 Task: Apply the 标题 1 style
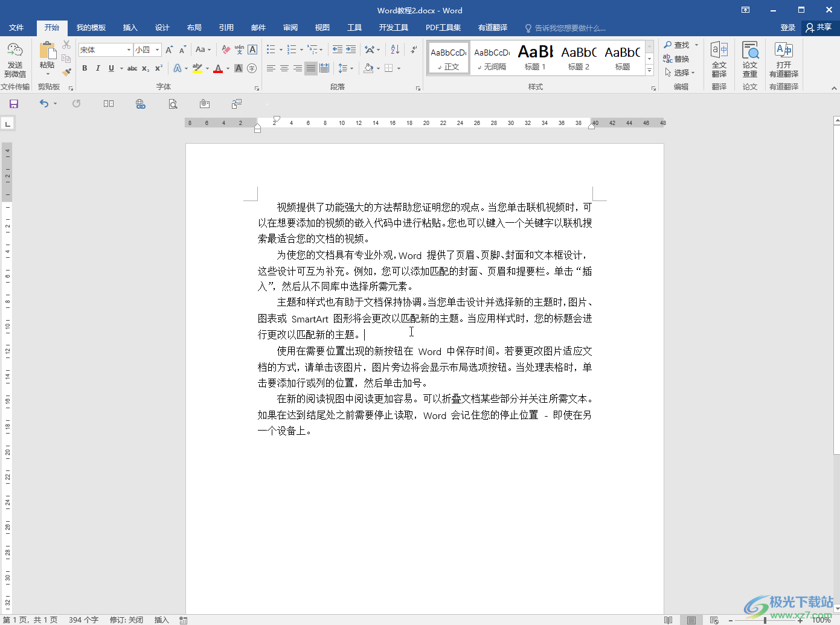coord(535,58)
